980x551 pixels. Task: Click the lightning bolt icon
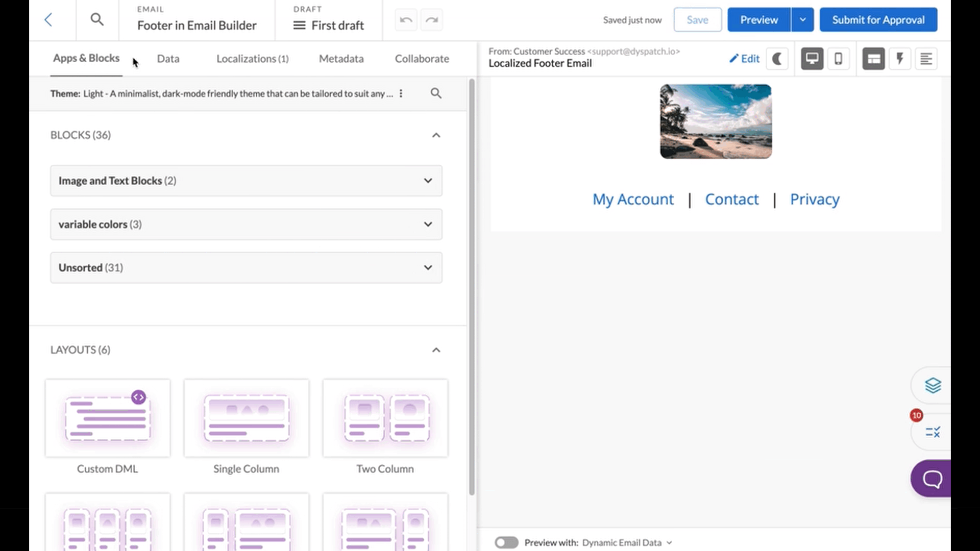pos(900,59)
